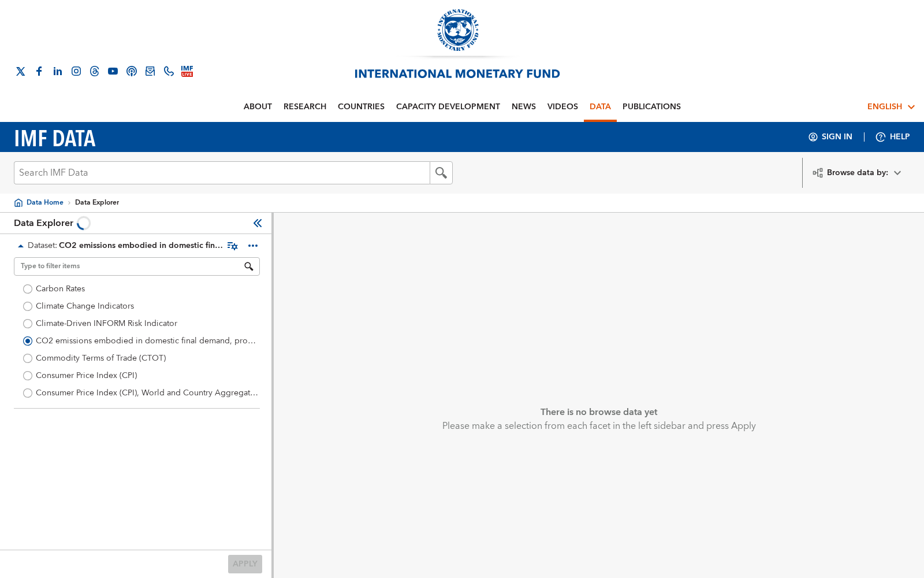924x578 pixels.
Task: Select Commodity Terms of Trade (CTOT)
Action: (x=28, y=358)
